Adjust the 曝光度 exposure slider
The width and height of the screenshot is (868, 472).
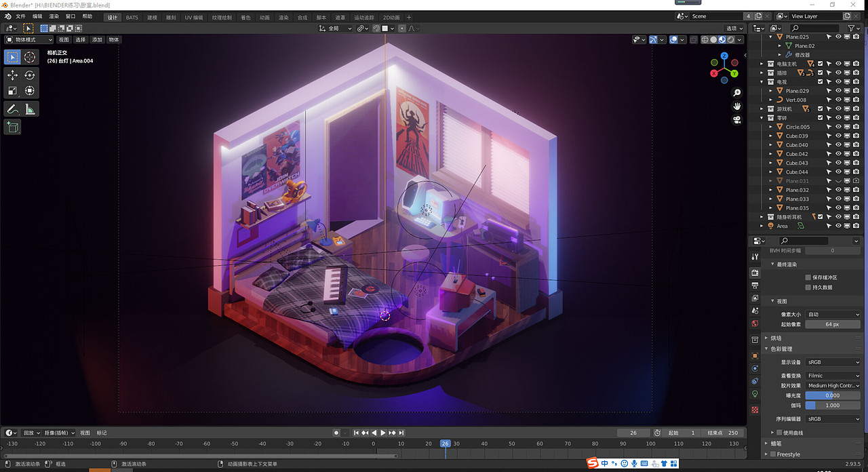pos(833,395)
